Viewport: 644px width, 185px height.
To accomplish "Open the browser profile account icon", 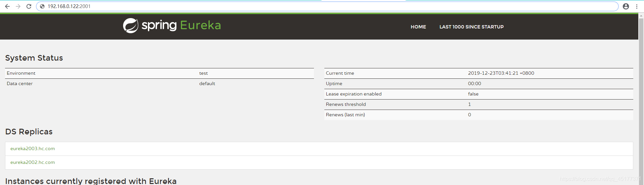I will click(x=626, y=6).
